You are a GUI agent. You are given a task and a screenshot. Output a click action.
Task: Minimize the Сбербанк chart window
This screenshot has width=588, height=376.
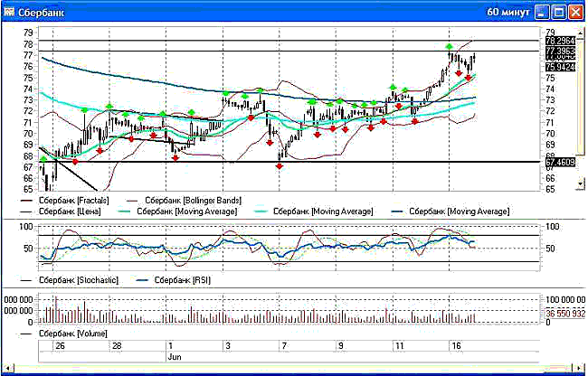point(541,12)
